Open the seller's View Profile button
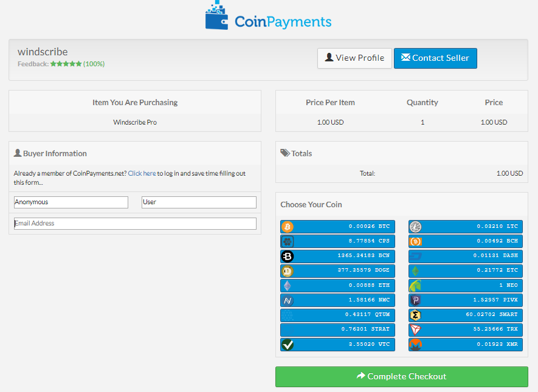This screenshot has width=538, height=392. [x=354, y=58]
